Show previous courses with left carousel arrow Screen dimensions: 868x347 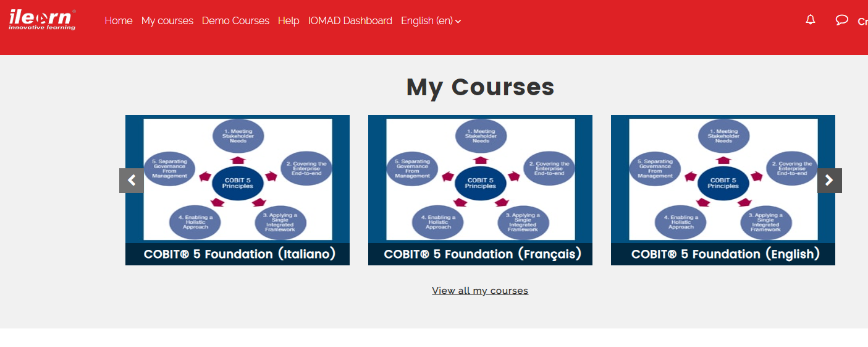pyautogui.click(x=132, y=181)
